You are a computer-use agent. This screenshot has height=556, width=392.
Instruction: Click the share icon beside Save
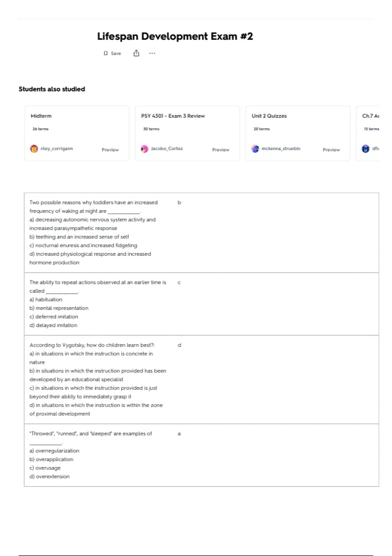click(136, 53)
